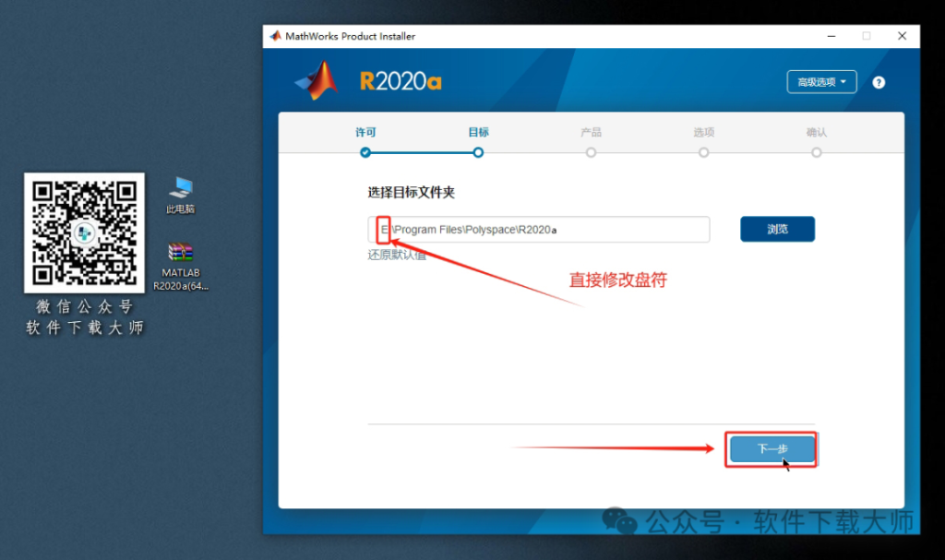Image resolution: width=945 pixels, height=560 pixels.
Task: Click the blue icon inside the QR code
Action: pos(84,232)
